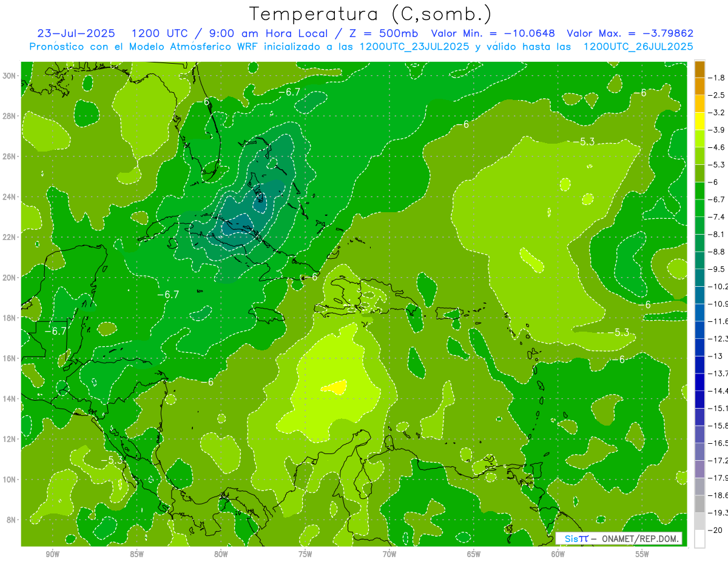The width and height of the screenshot is (728, 562).
Task: Click the "-13" colorbar value
Action: [716, 356]
